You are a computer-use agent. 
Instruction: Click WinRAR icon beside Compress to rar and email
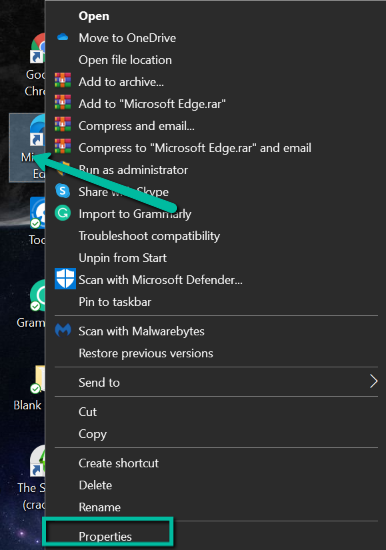pyautogui.click(x=63, y=146)
